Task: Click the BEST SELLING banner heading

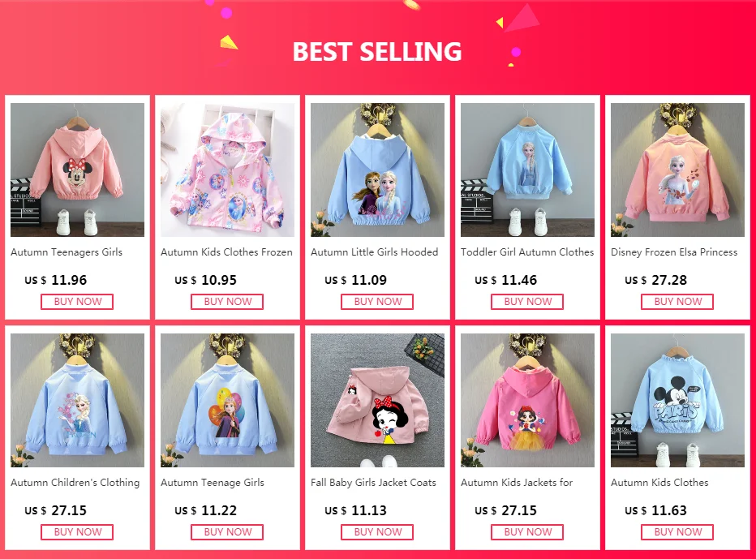Action: click(x=377, y=52)
